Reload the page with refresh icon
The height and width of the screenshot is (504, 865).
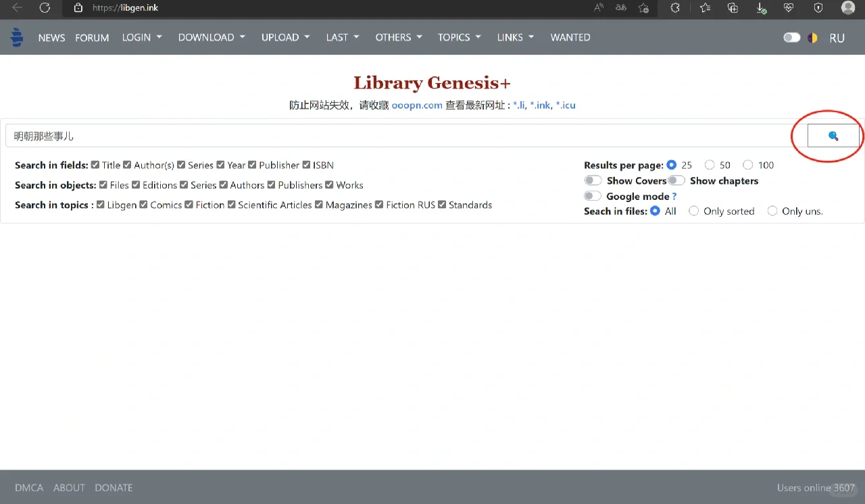click(x=45, y=7)
